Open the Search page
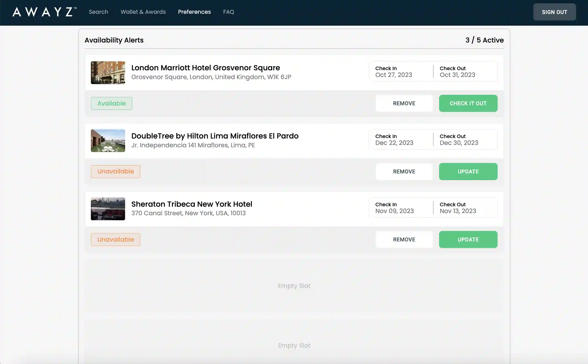This screenshot has height=364, width=588. 98,12
